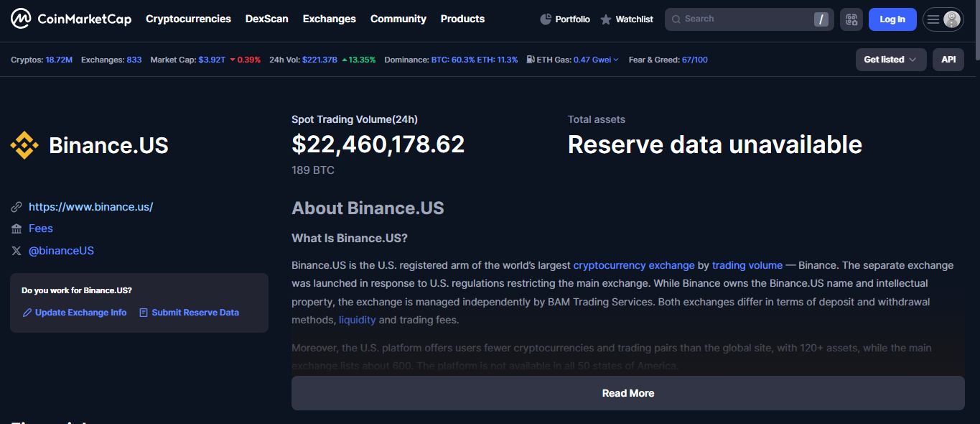980x424 pixels.
Task: Click the CoinMarketCap logo
Action: [71, 19]
